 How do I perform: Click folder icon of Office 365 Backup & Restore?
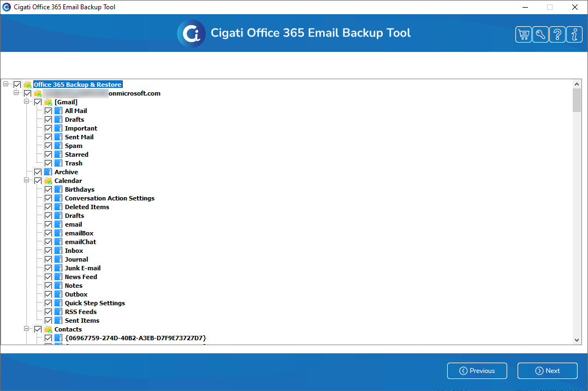27,85
